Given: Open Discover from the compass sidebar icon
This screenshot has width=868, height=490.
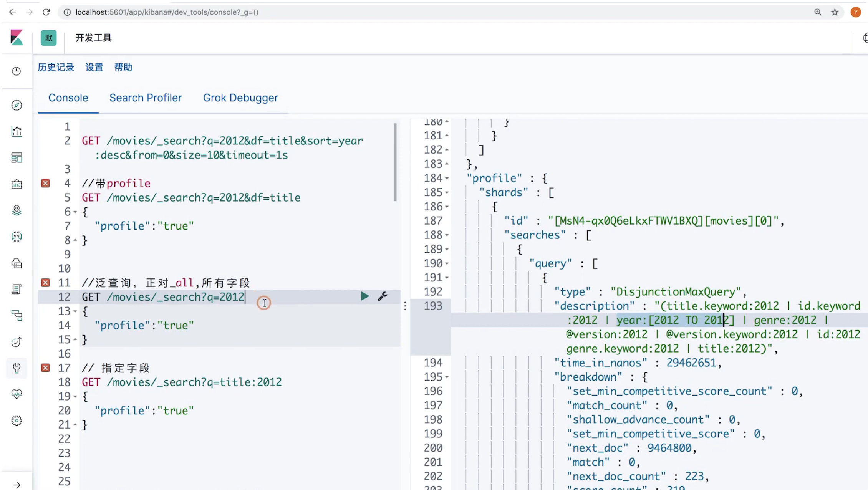Looking at the screenshot, I should click(x=17, y=105).
